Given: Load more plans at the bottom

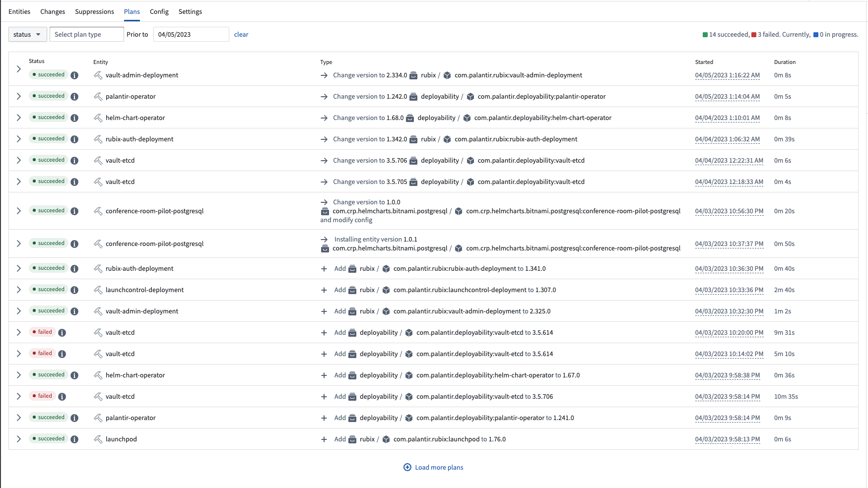Looking at the screenshot, I should (433, 467).
